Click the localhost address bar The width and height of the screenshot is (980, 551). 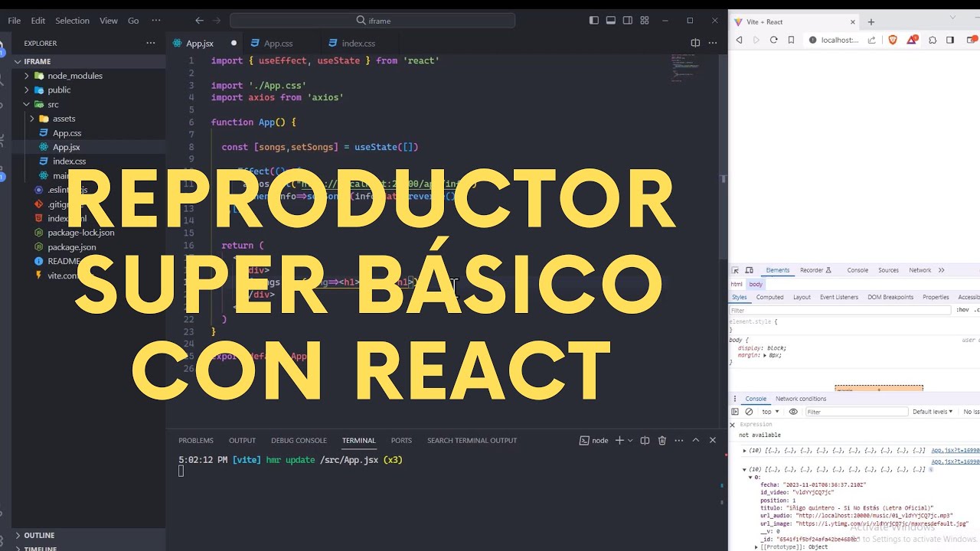coord(840,40)
